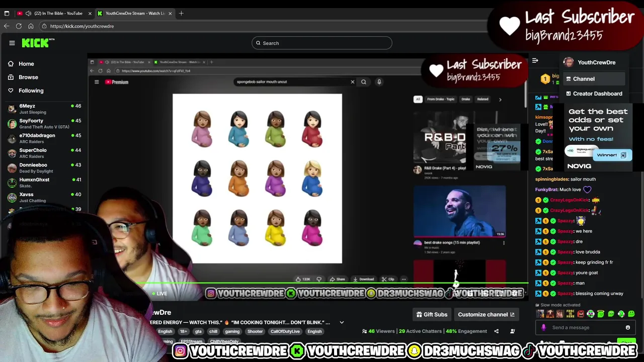This screenshot has height=362, width=644.
Task: Expand more chips with right arrow
Action: pyautogui.click(x=500, y=100)
